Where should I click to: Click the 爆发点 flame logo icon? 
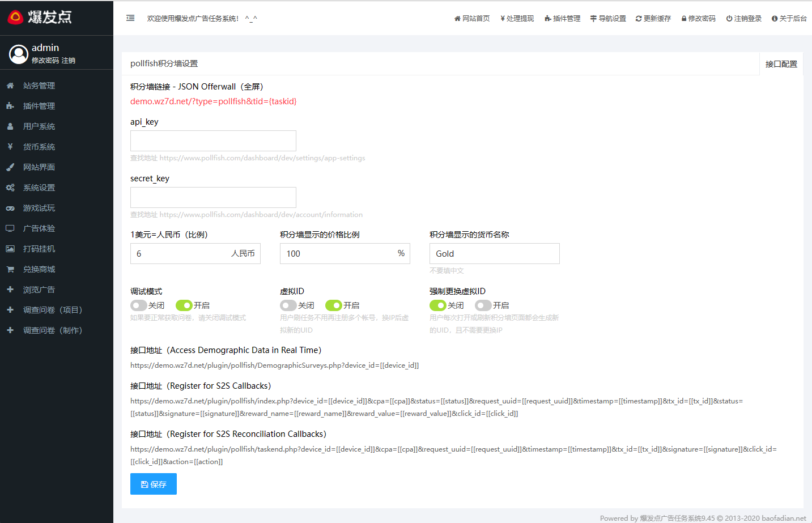click(15, 17)
